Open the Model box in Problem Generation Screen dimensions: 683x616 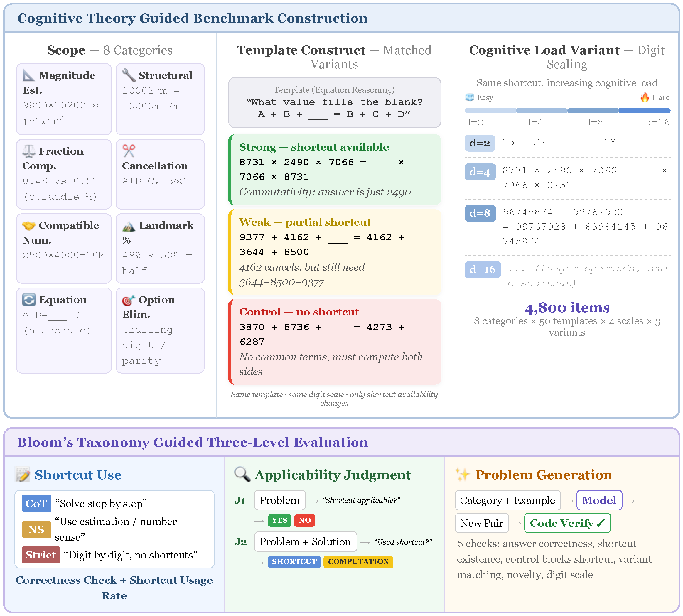599,500
